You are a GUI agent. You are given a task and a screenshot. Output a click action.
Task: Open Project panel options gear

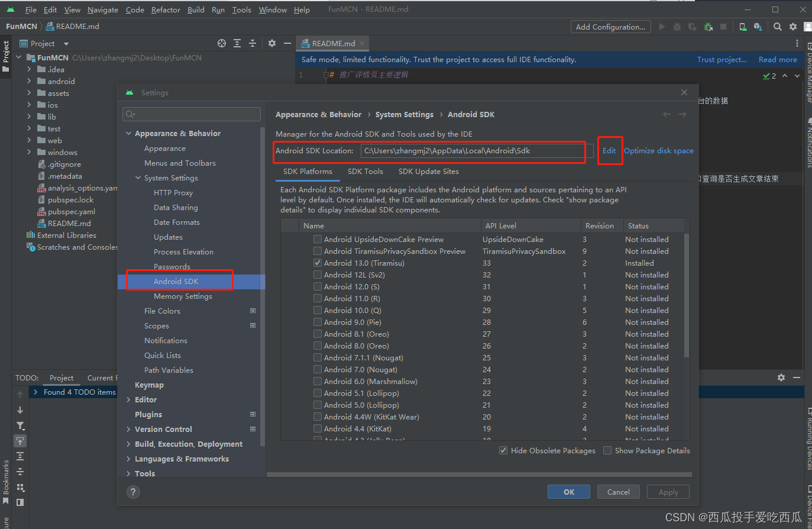click(272, 43)
